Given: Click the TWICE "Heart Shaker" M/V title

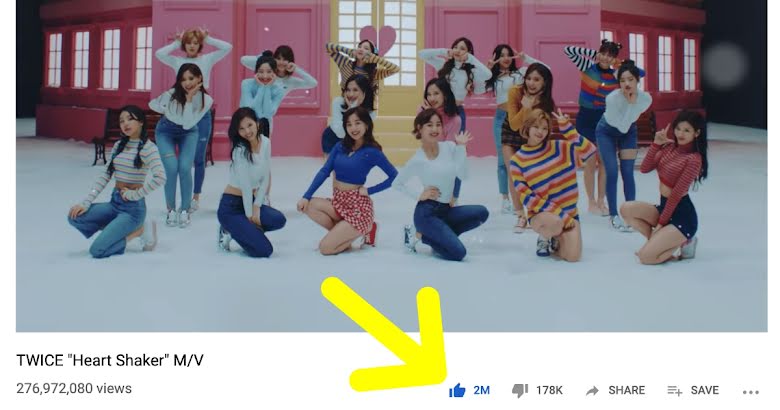Looking at the screenshot, I should (110, 360).
